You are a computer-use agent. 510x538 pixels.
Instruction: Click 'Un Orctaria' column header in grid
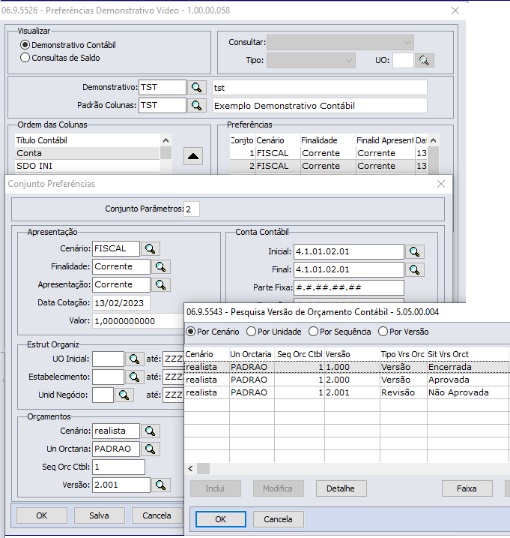[252, 354]
